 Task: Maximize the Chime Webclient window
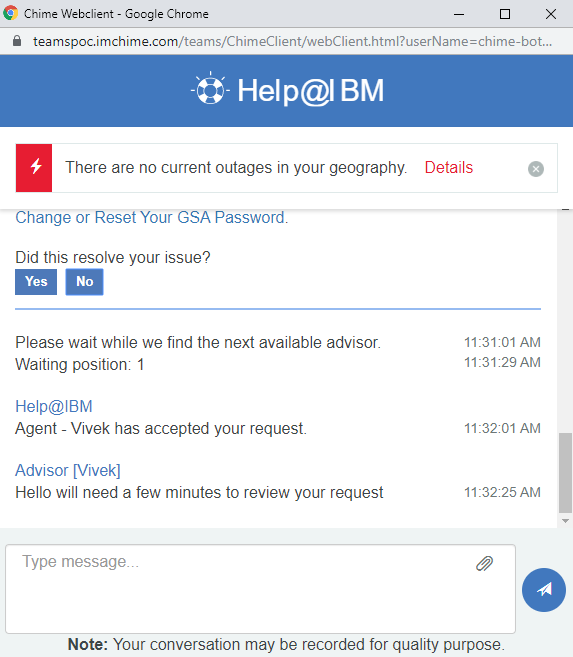coord(505,14)
